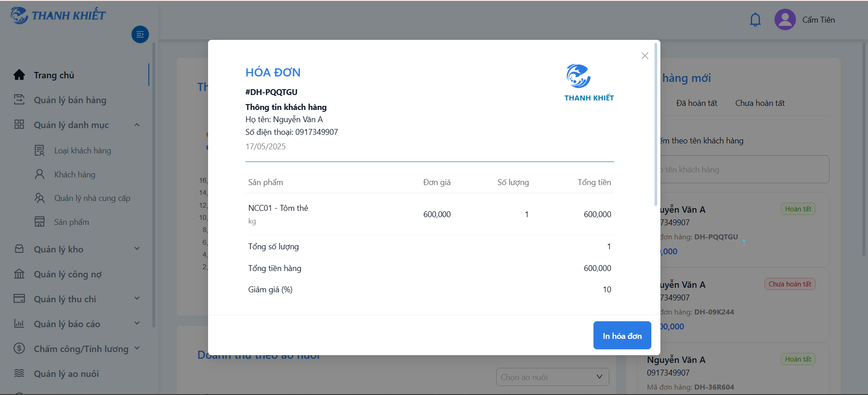Click the Số lượng column header
This screenshot has height=395, width=868.
pos(513,182)
